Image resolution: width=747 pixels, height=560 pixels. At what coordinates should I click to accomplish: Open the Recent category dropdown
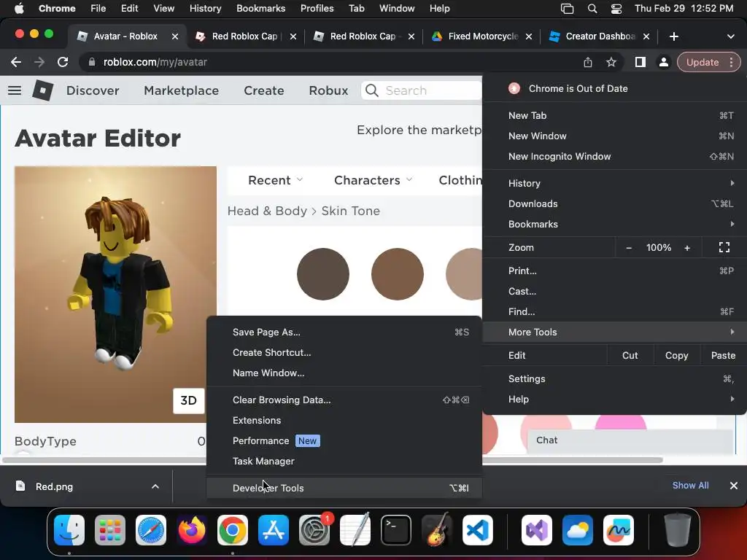[x=275, y=180]
